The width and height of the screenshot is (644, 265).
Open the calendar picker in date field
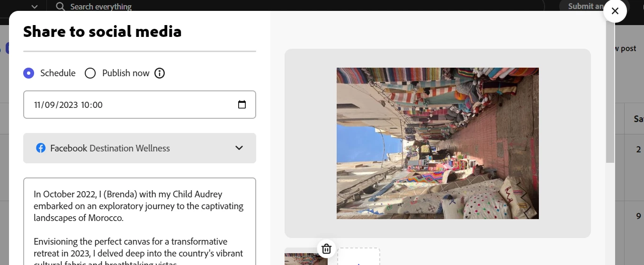click(x=242, y=105)
